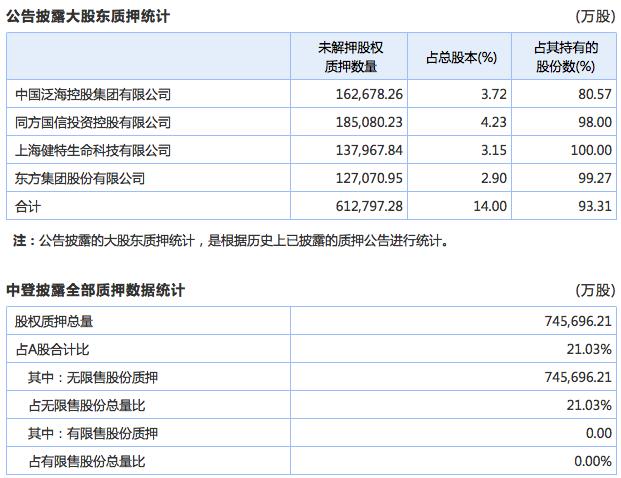Image resolution: width=621 pixels, height=478 pixels.
Task: Click value 99.27 in the 占其持有的股份数 column
Action: pos(595,178)
